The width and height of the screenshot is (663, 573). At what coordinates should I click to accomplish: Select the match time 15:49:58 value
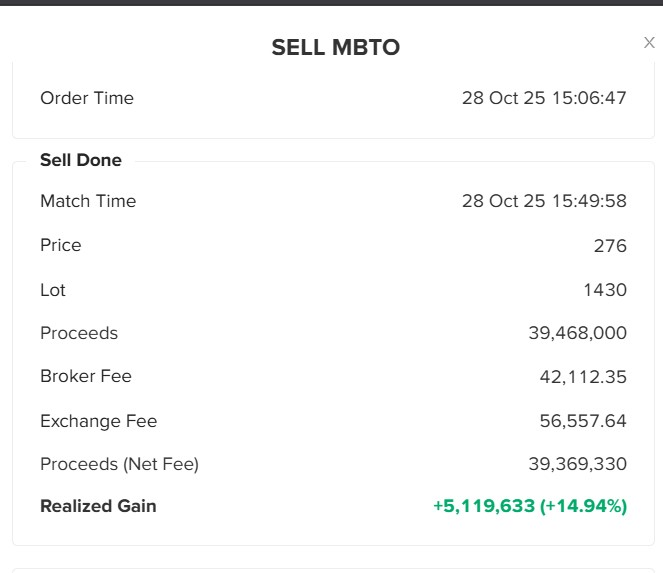pyautogui.click(x=544, y=201)
